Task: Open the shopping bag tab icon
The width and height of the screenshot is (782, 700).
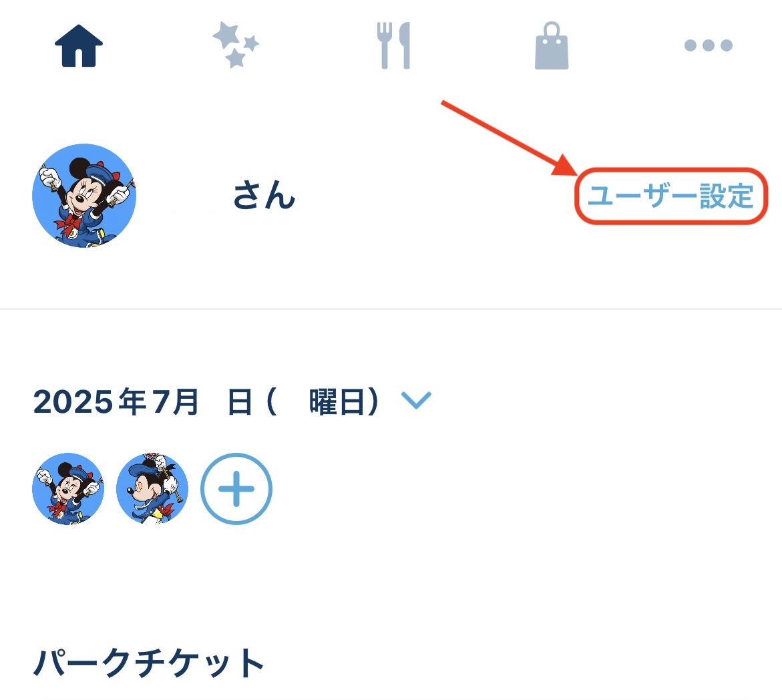Action: click(x=552, y=45)
